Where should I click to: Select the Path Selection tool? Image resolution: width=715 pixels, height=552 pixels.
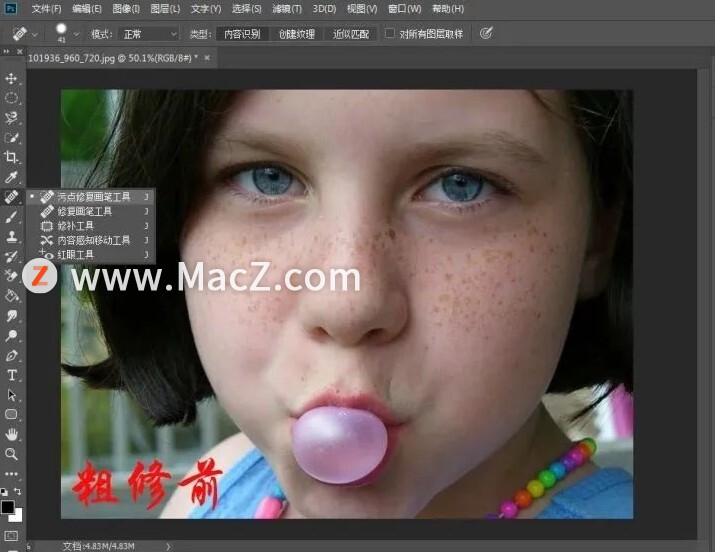(x=11, y=395)
